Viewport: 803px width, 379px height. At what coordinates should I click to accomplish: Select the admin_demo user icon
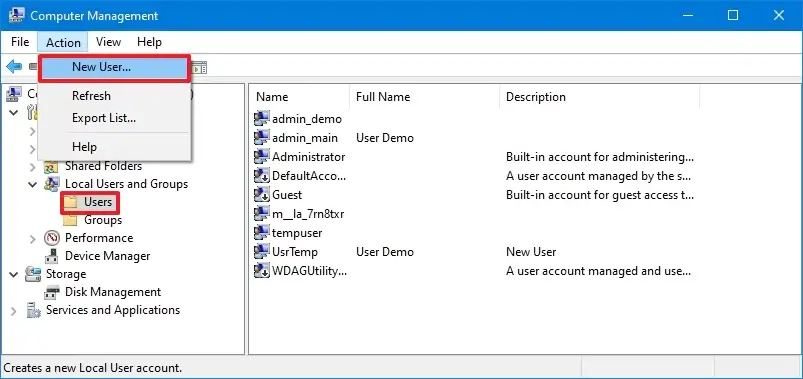262,119
